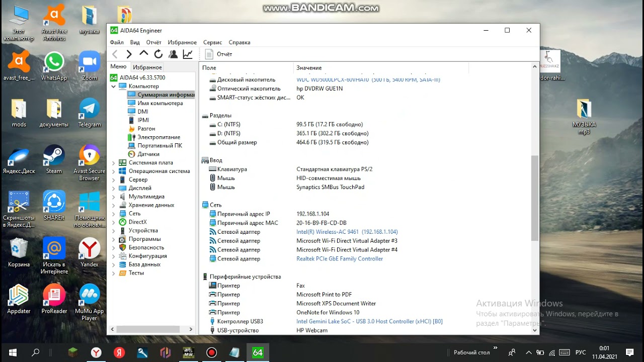The width and height of the screenshot is (644, 362).
Task: Open the Избранное menu in the menu bar
Action: point(182,43)
